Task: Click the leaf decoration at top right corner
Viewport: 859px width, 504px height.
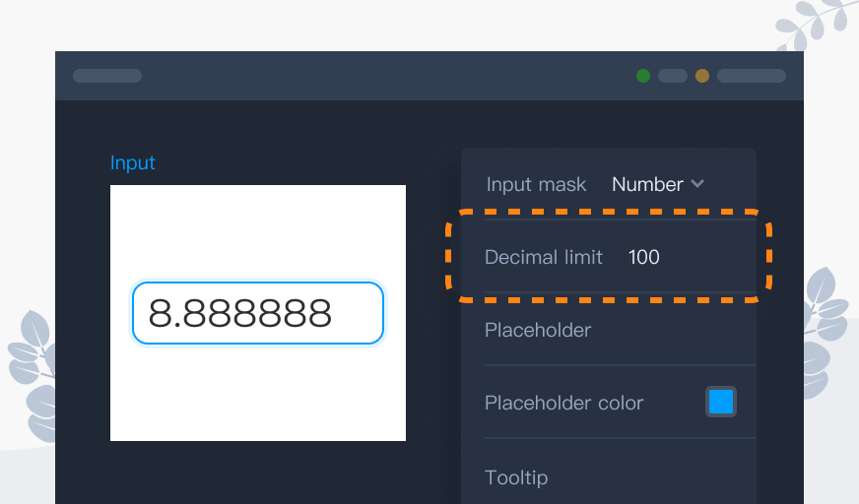Action: pos(817,24)
